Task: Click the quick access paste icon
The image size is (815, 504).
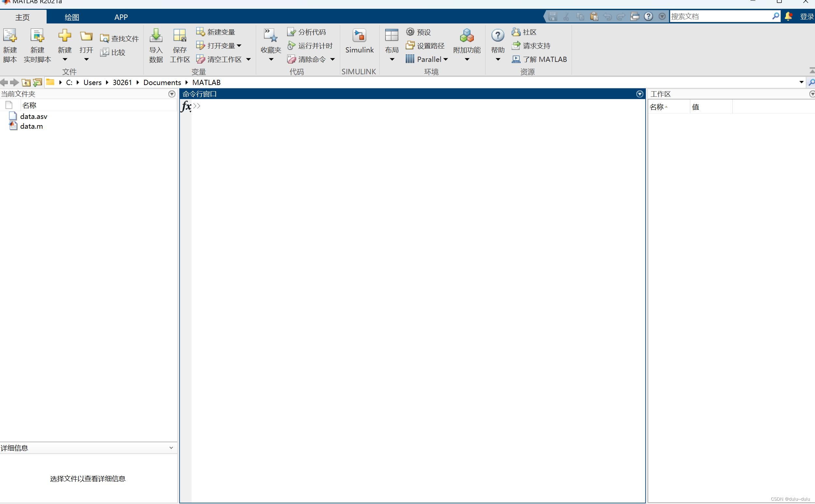Action: pos(594,16)
